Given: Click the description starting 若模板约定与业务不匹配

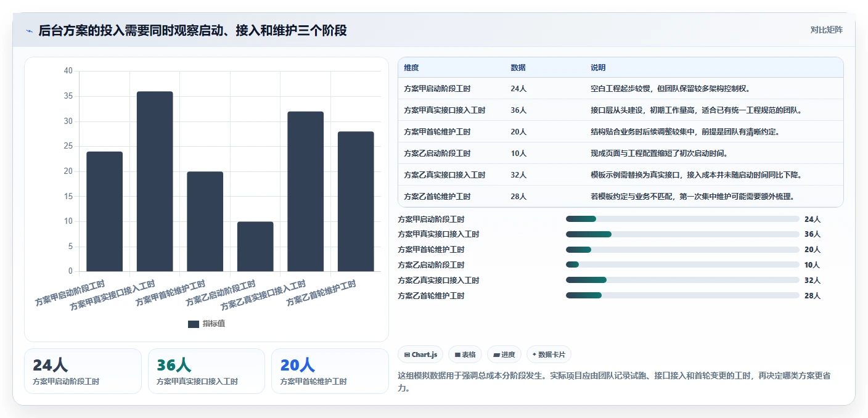Looking at the screenshot, I should point(692,197).
